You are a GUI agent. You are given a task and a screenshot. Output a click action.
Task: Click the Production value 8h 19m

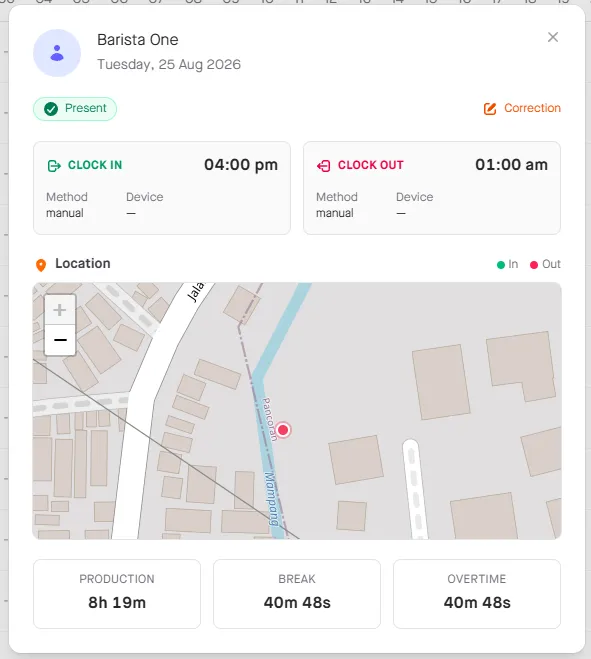(x=117, y=603)
